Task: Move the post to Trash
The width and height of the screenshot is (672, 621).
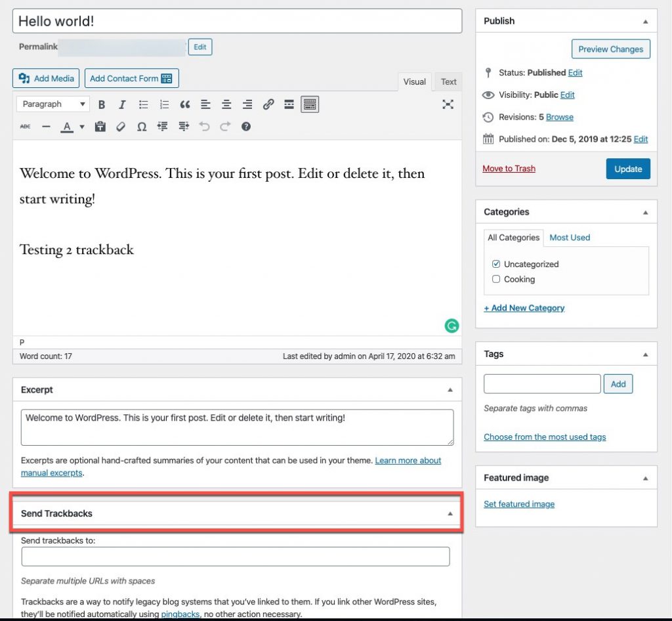Action: 509,169
